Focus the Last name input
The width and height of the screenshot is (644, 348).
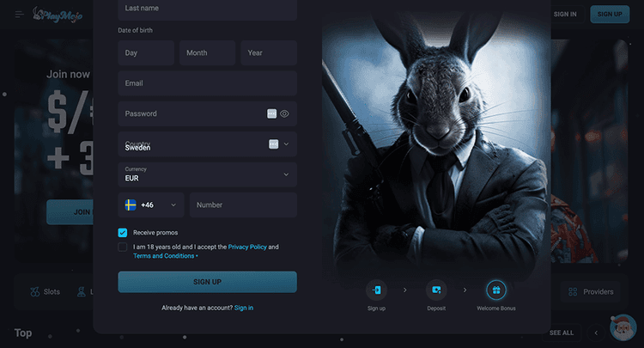[x=208, y=9]
